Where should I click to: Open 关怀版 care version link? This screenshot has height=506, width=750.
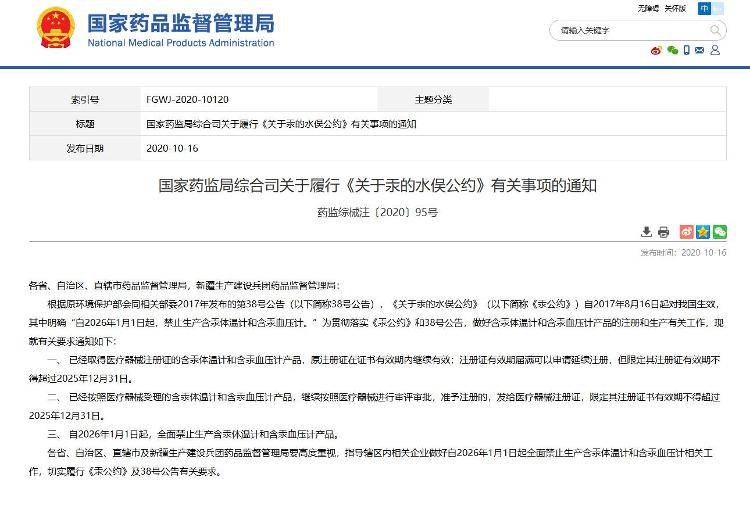pyautogui.click(x=675, y=9)
